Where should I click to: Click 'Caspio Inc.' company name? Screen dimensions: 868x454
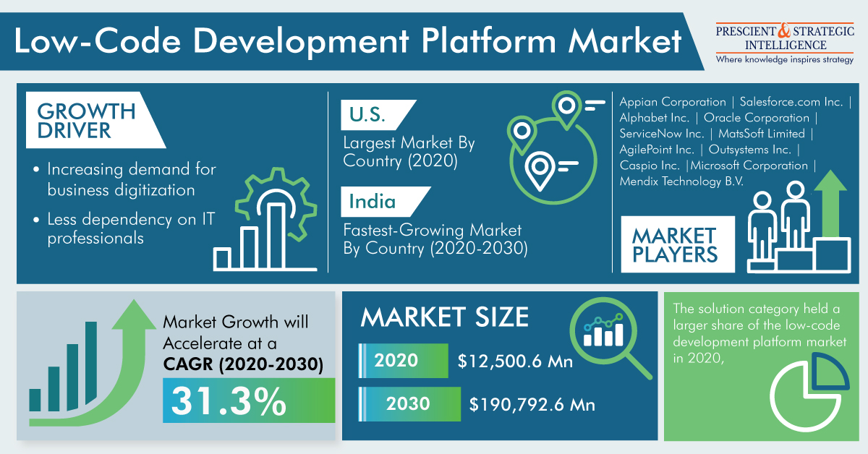coord(649,166)
